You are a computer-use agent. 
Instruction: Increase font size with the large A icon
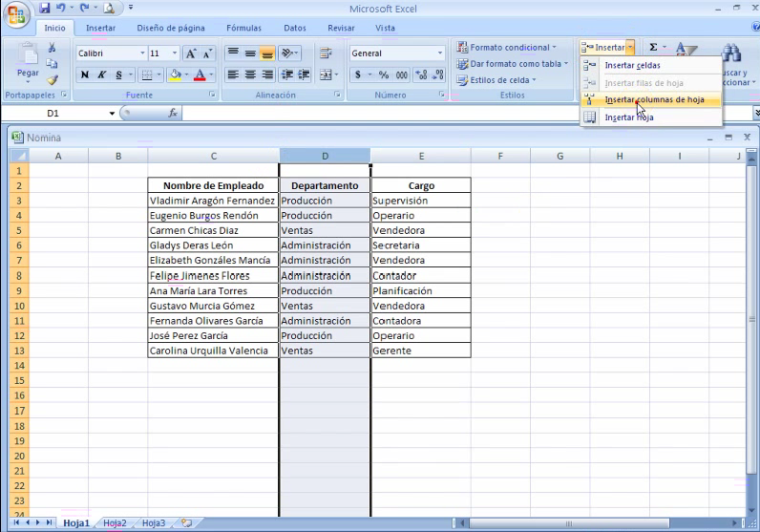tap(190, 53)
